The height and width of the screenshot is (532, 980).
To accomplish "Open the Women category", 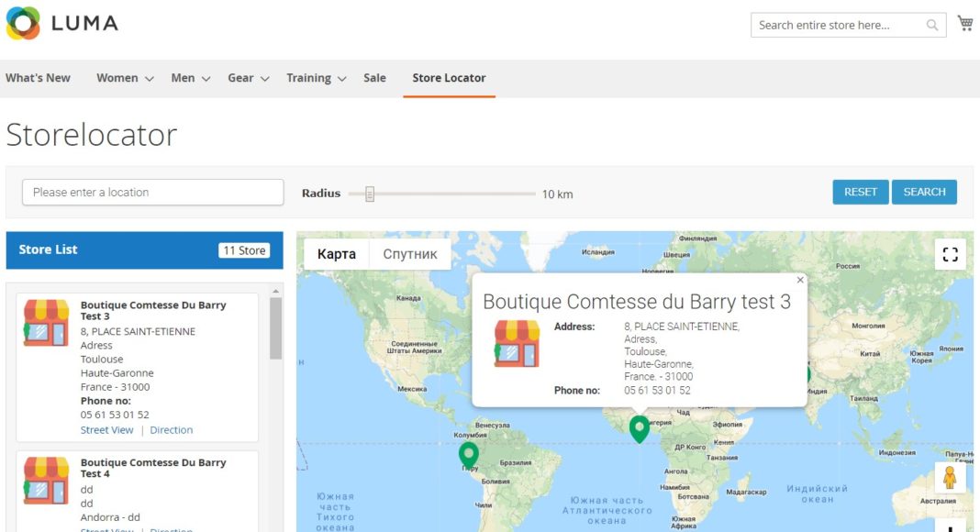I will pos(117,78).
